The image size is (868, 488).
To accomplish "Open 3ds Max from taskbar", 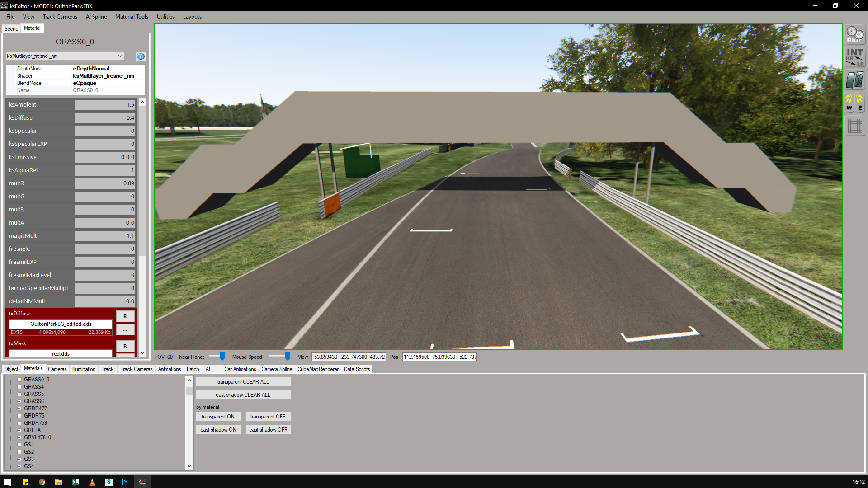I will coord(109,482).
